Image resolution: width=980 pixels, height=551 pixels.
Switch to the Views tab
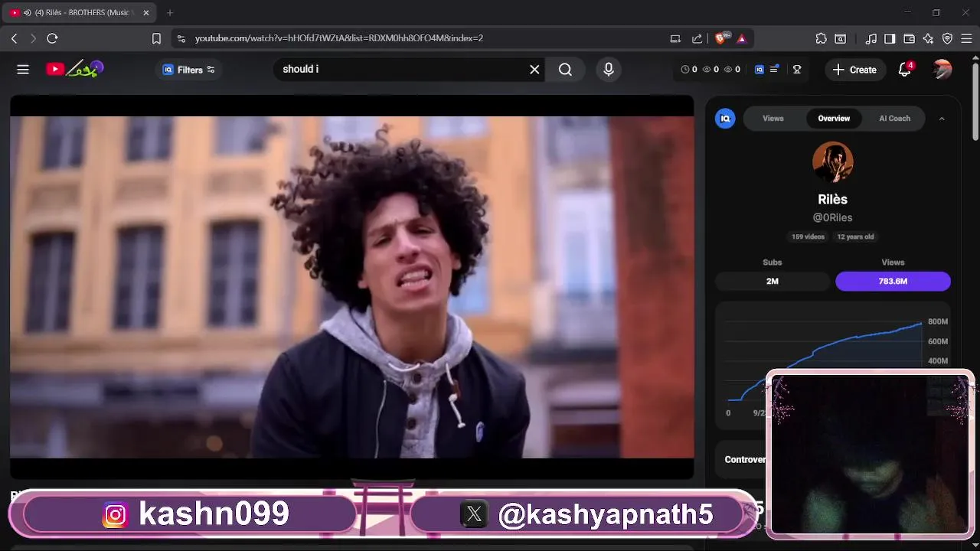[x=773, y=119]
